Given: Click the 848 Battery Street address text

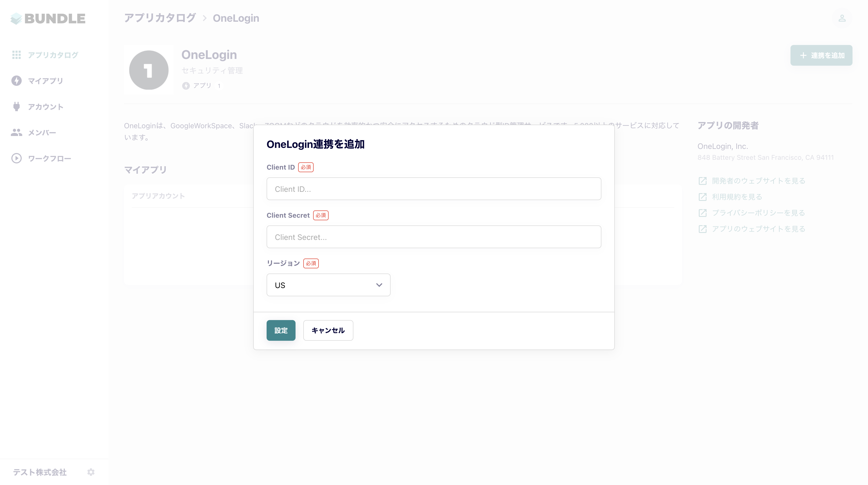Looking at the screenshot, I should (765, 157).
